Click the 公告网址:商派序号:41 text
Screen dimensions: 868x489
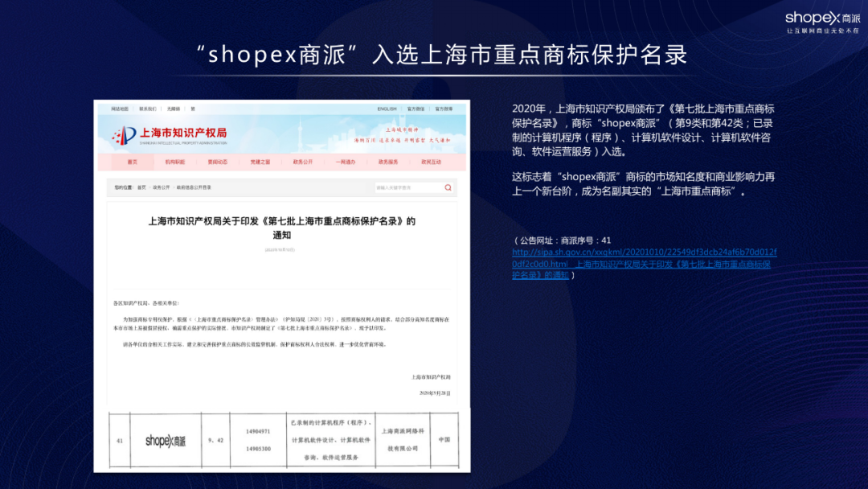click(x=563, y=240)
